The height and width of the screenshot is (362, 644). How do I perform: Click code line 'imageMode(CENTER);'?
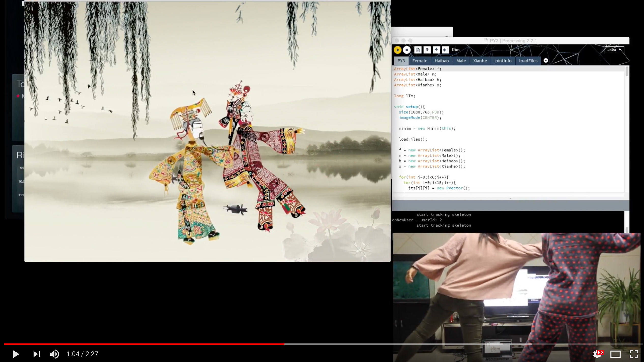pyautogui.click(x=420, y=118)
